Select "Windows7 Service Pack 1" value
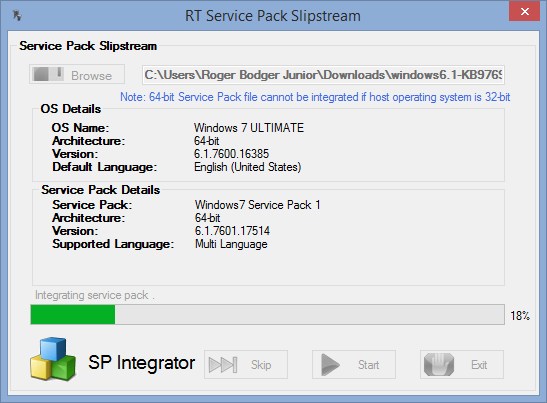The width and height of the screenshot is (547, 403). click(257, 205)
